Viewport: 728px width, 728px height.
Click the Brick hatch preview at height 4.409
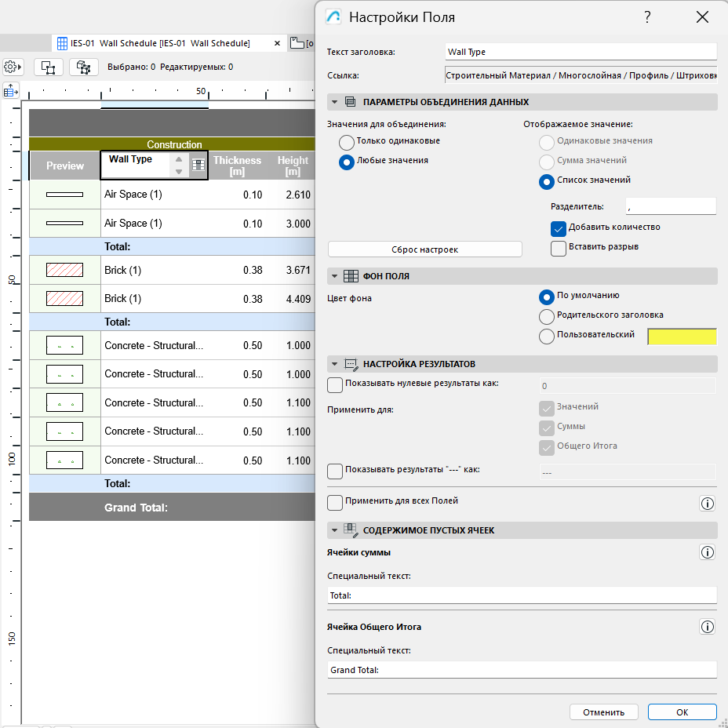pos(64,299)
